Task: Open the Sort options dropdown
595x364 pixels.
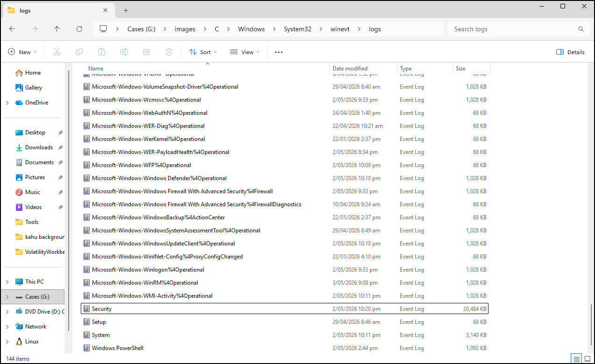Action: pyautogui.click(x=203, y=52)
